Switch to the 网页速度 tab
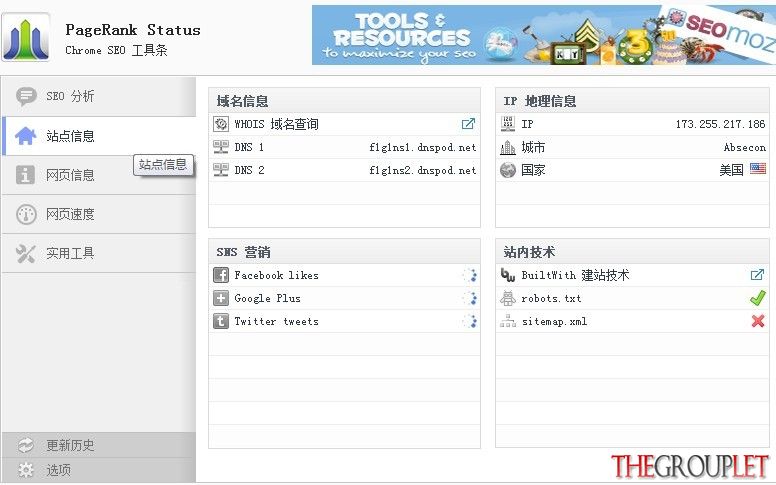Screen dimensions: 776x485 pyautogui.click(x=99, y=214)
